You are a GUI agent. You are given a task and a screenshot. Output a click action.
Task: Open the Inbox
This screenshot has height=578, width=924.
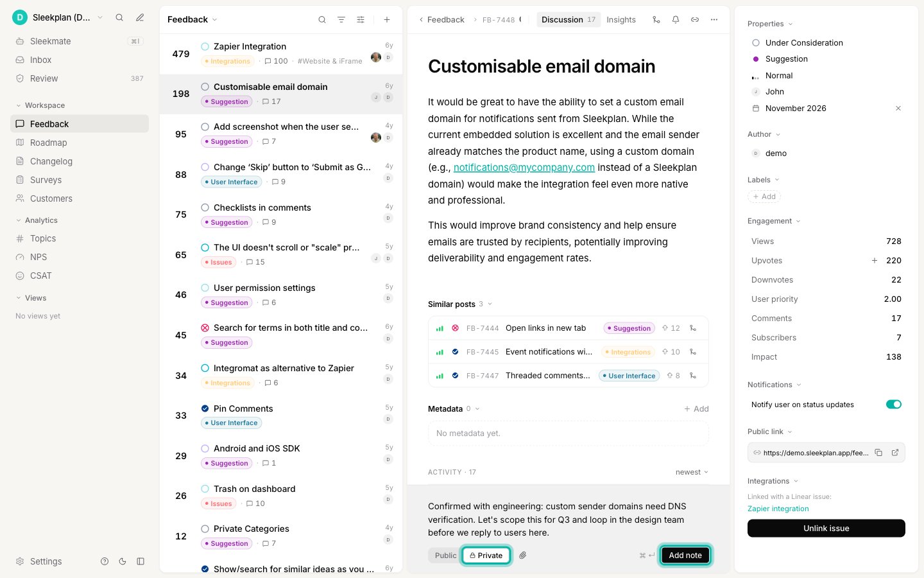(80, 60)
